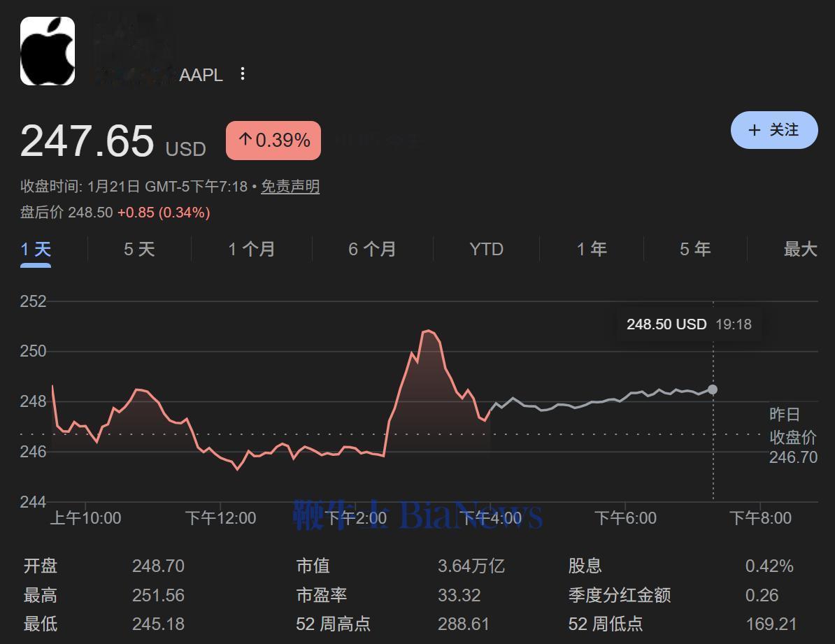Click the 市盈率 value 33.32
Screen dimensions: 835x644
[x=459, y=595]
